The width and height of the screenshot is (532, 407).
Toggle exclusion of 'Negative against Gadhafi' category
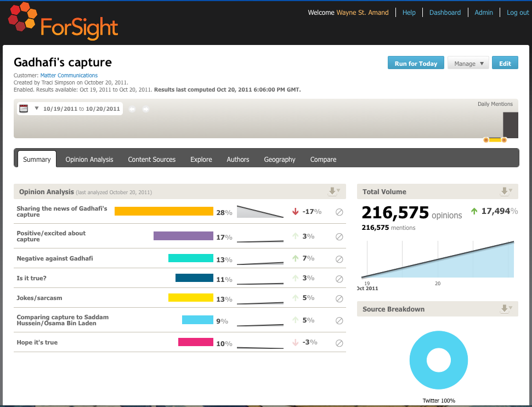coord(339,259)
